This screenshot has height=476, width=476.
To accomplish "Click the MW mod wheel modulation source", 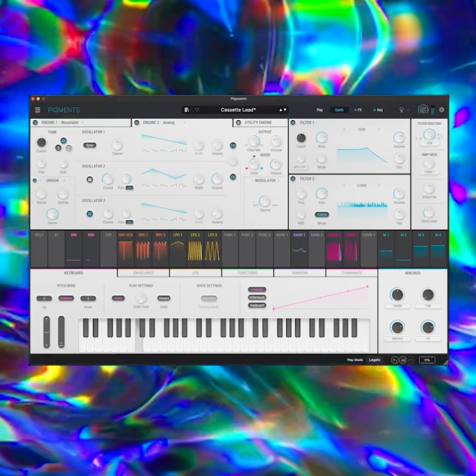I will point(73,249).
